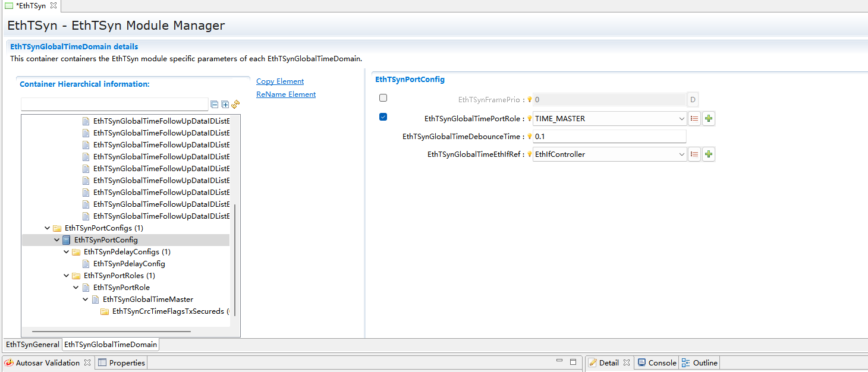Click the collapse all icon above tree
The width and height of the screenshot is (868, 372).
coord(215,105)
